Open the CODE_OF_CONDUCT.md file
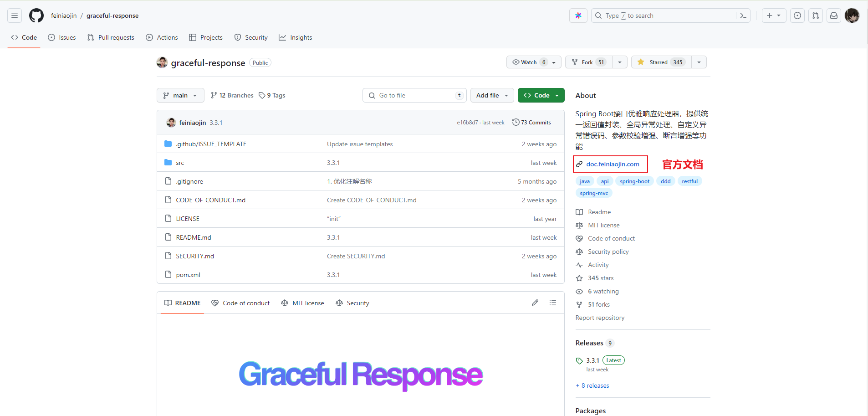Viewport: 868px width, 416px height. click(210, 200)
